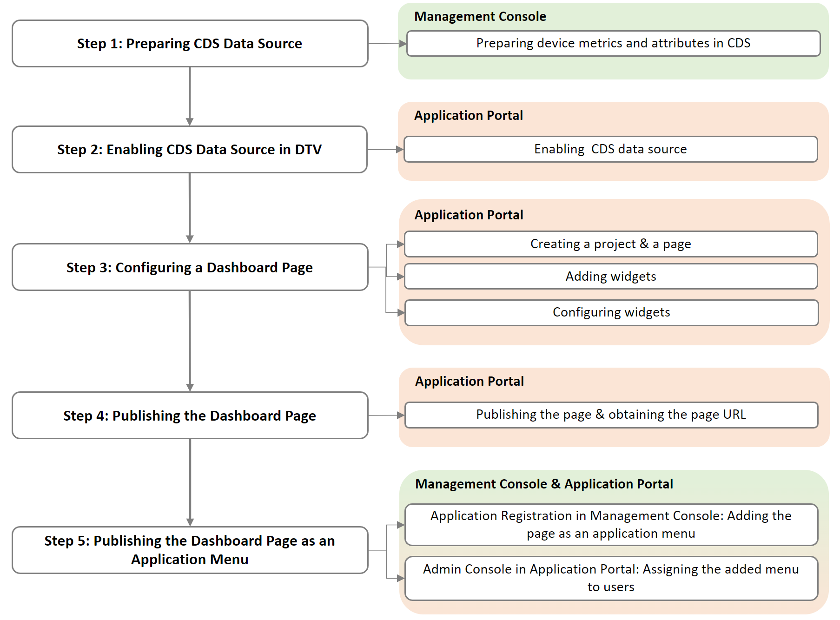
Task: Select the Configuring widgets box
Action: pyautogui.click(x=611, y=312)
